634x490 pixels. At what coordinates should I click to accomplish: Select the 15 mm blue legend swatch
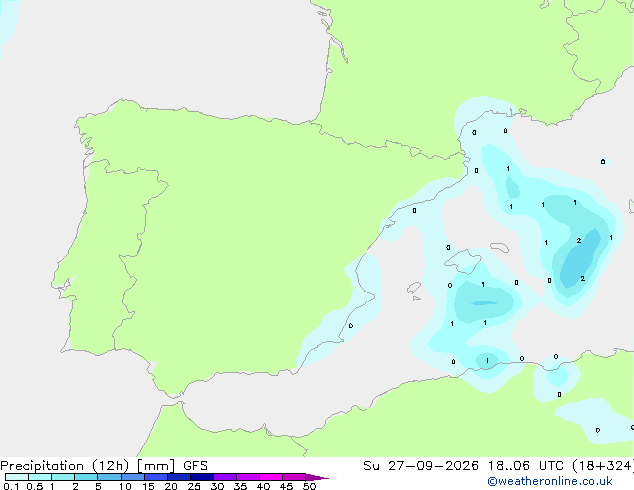point(156,477)
